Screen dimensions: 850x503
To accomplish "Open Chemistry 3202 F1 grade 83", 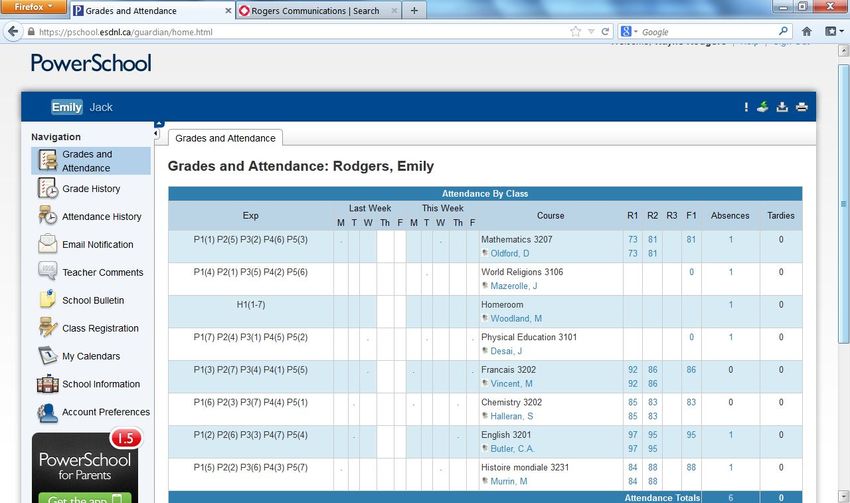I will pyautogui.click(x=691, y=402).
